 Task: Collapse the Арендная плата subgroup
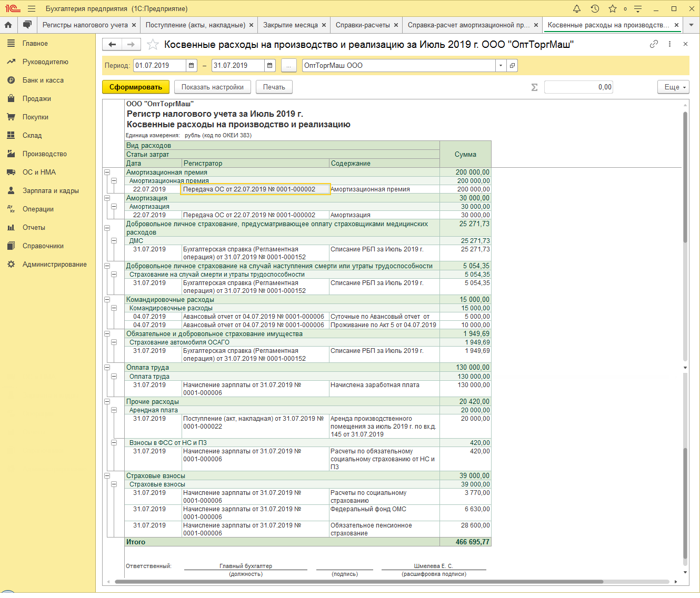[x=114, y=410]
